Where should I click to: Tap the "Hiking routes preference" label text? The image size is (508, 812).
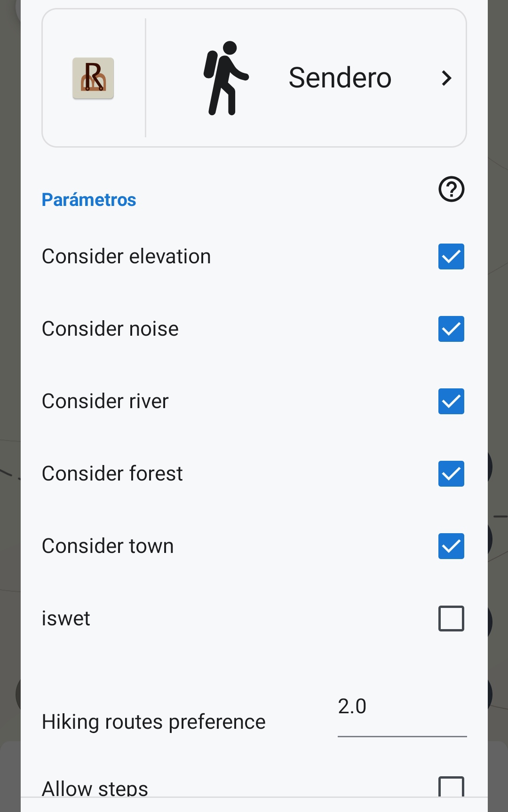[153, 722]
